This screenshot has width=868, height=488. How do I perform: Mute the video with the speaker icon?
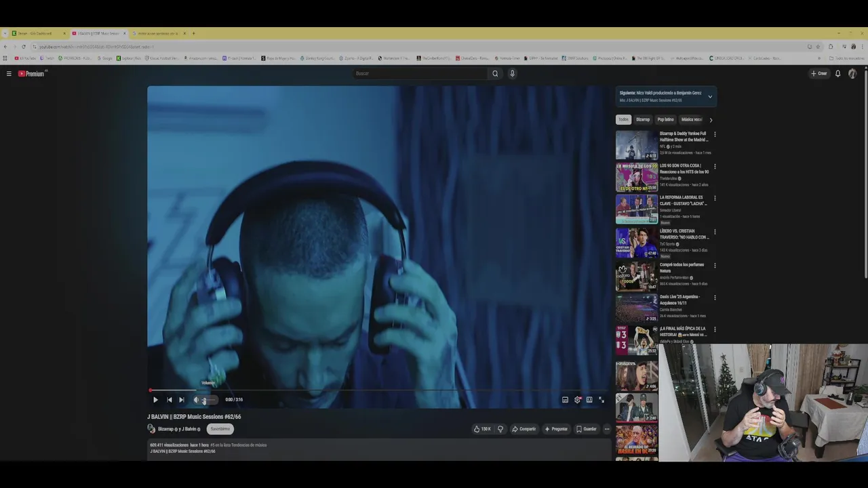196,400
